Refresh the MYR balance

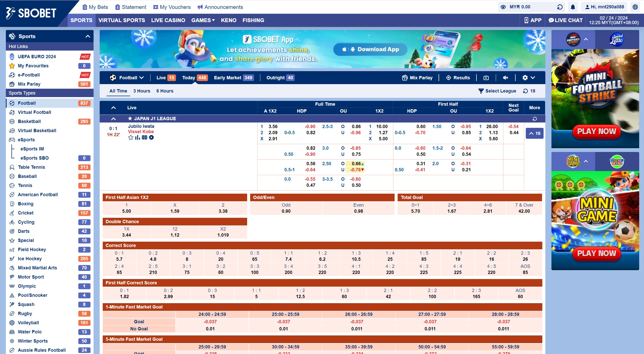pos(560,7)
